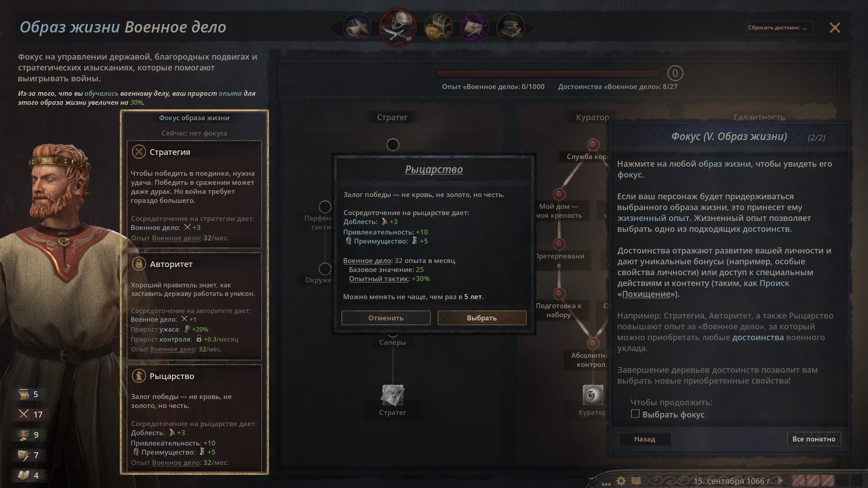Screen dimensions: 868x488
Task: Click Отменить in the Рыцарство dialog
Action: pyautogui.click(x=386, y=318)
